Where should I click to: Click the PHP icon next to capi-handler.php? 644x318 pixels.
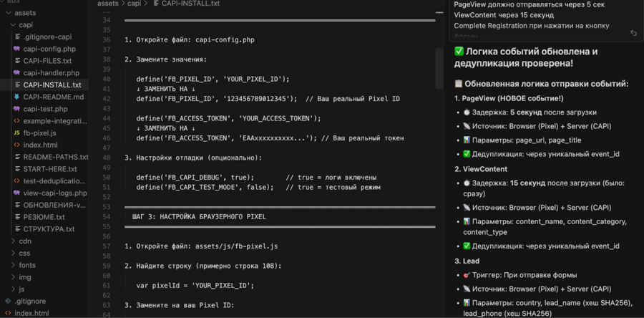point(16,73)
